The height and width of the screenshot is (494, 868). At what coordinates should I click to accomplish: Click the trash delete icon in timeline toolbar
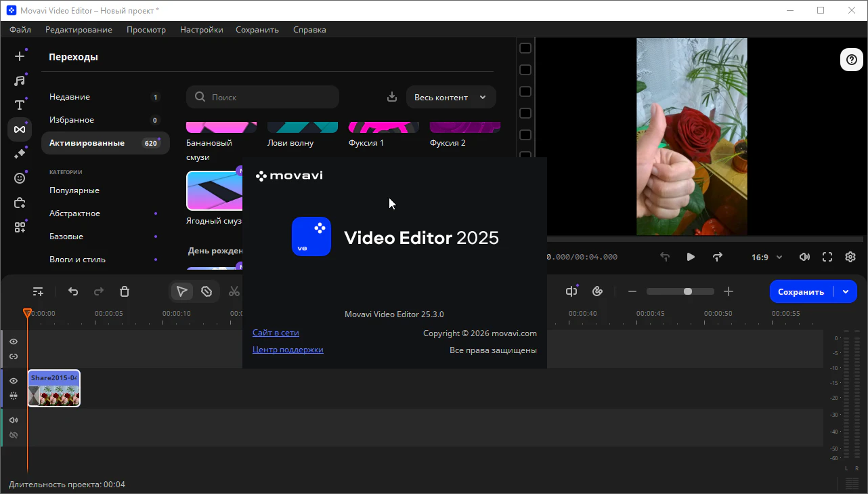pos(125,291)
